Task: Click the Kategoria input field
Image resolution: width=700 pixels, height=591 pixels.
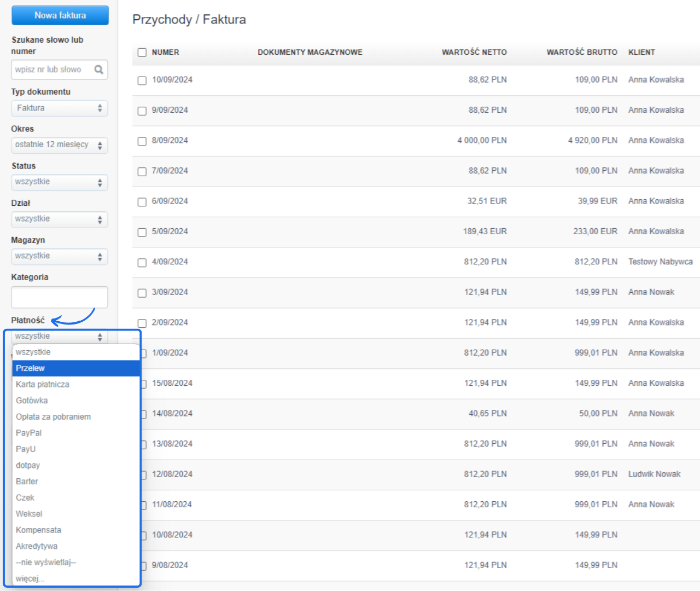Action: [59, 297]
